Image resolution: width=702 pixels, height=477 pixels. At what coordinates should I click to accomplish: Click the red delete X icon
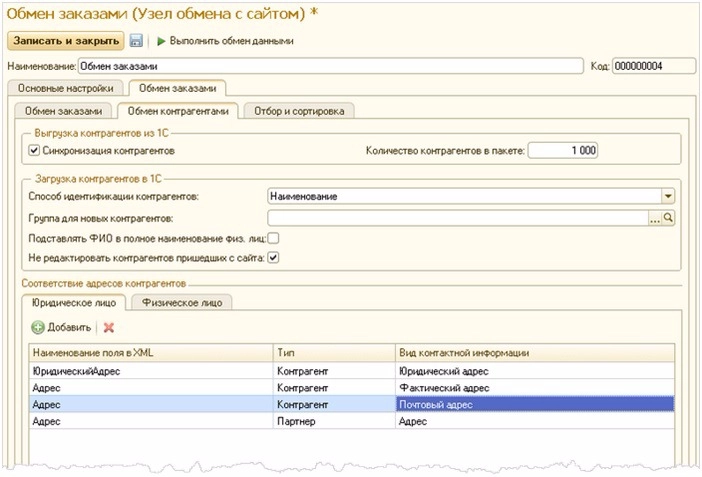pos(109,327)
